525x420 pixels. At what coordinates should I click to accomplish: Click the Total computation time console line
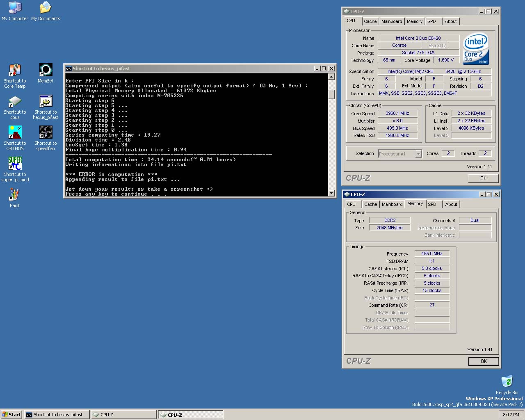[x=151, y=160]
